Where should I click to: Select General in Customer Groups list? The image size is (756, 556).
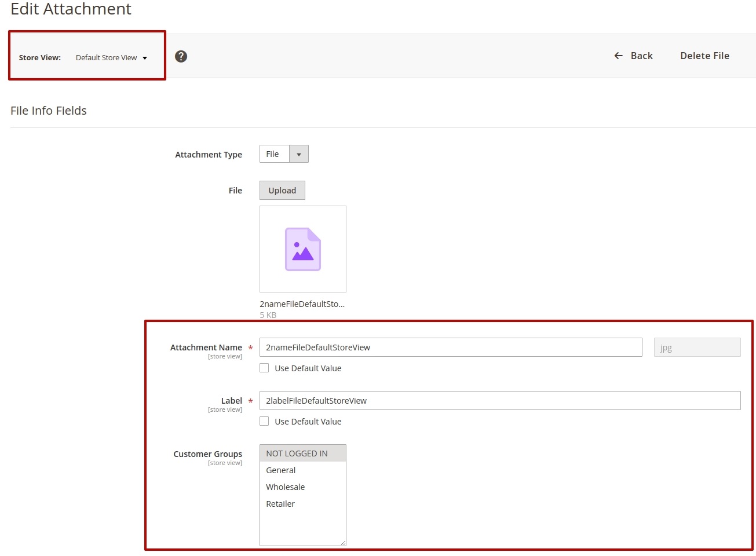tap(281, 470)
